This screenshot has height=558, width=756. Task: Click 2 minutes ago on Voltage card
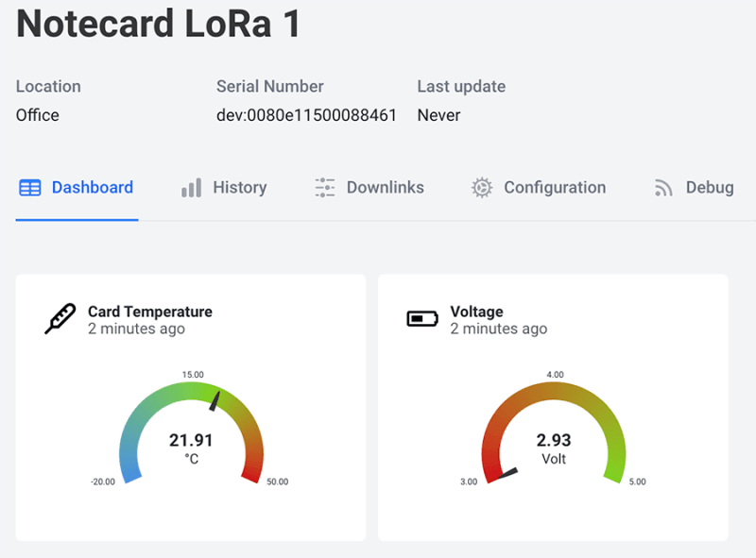click(498, 329)
